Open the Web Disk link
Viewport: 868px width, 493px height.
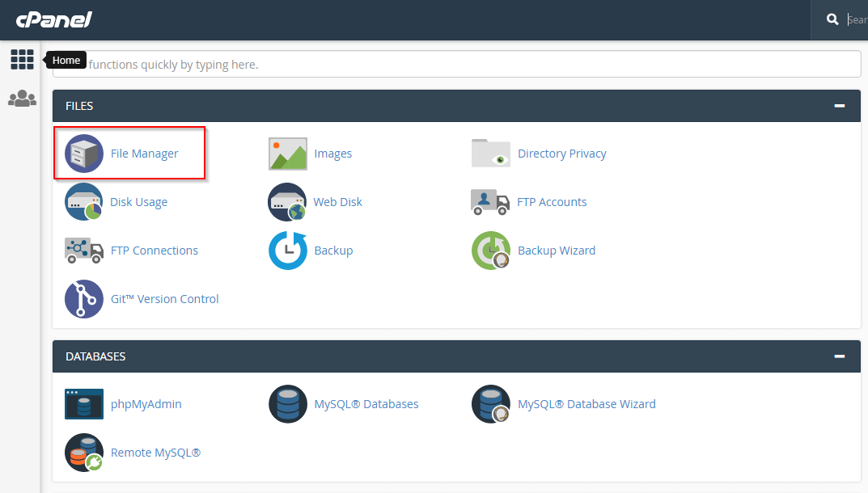click(337, 202)
